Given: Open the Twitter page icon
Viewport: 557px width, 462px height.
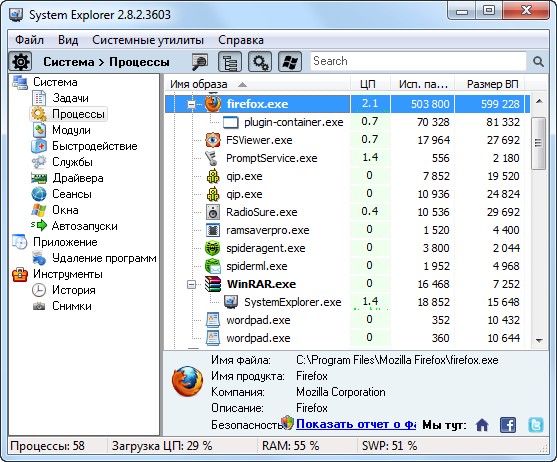Looking at the screenshot, I should tap(536, 425).
